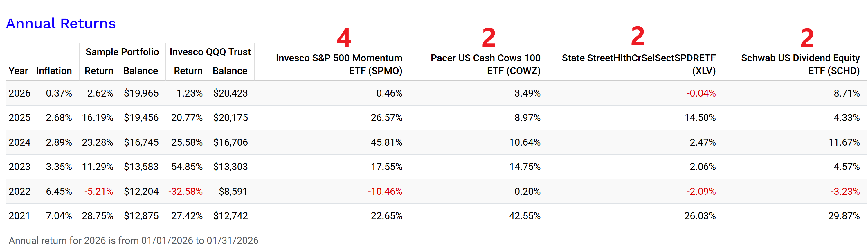The height and width of the screenshot is (250, 868).
Task: Click the red 4 above SPMO
Action: pyautogui.click(x=344, y=38)
